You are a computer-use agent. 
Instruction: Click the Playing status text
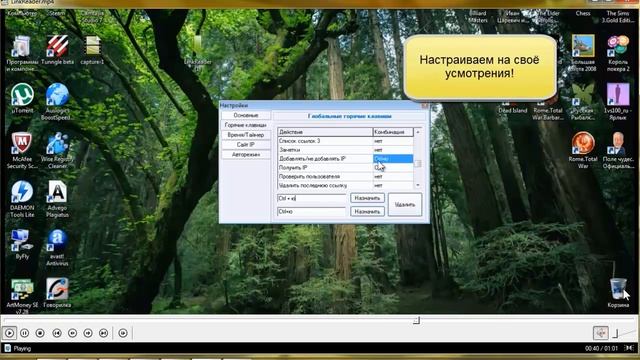[22, 349]
